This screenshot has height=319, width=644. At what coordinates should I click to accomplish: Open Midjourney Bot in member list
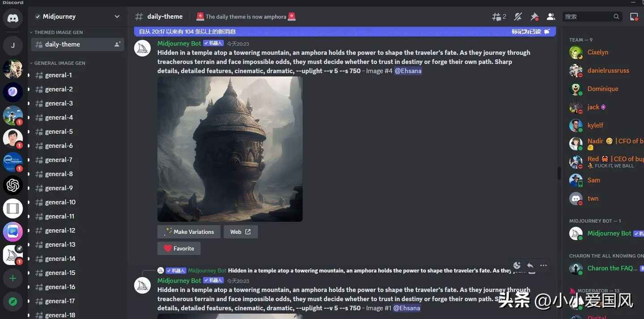pyautogui.click(x=606, y=234)
